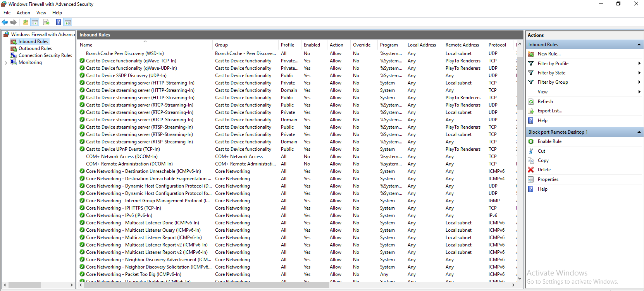Viewport: 644px width, 291px height.
Task: Click Copy in the Actions pane
Action: (543, 160)
